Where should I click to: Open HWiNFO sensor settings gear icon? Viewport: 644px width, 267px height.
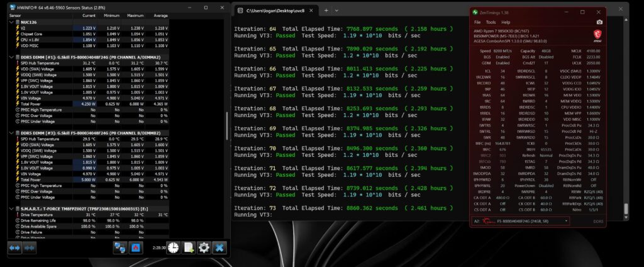204,247
